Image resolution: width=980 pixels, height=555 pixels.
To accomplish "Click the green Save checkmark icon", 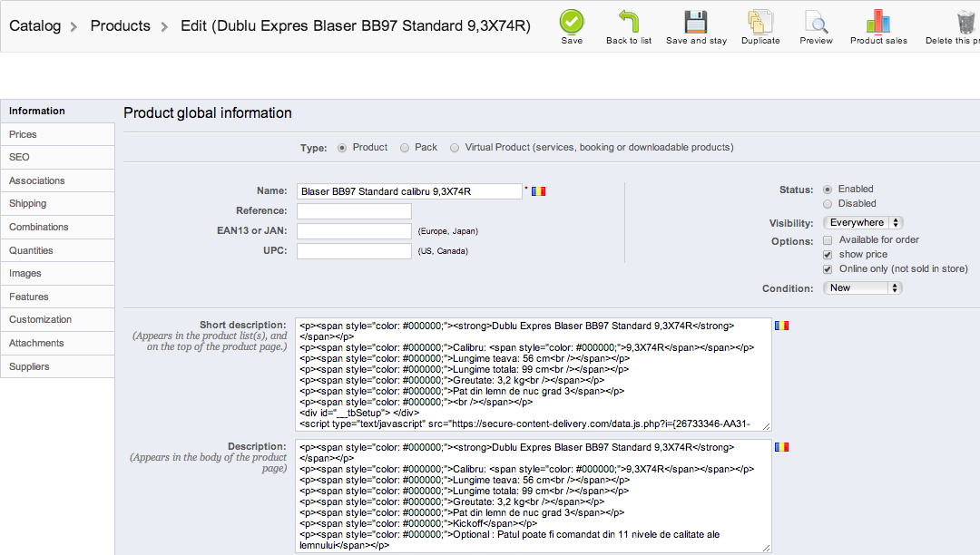I will [x=572, y=22].
